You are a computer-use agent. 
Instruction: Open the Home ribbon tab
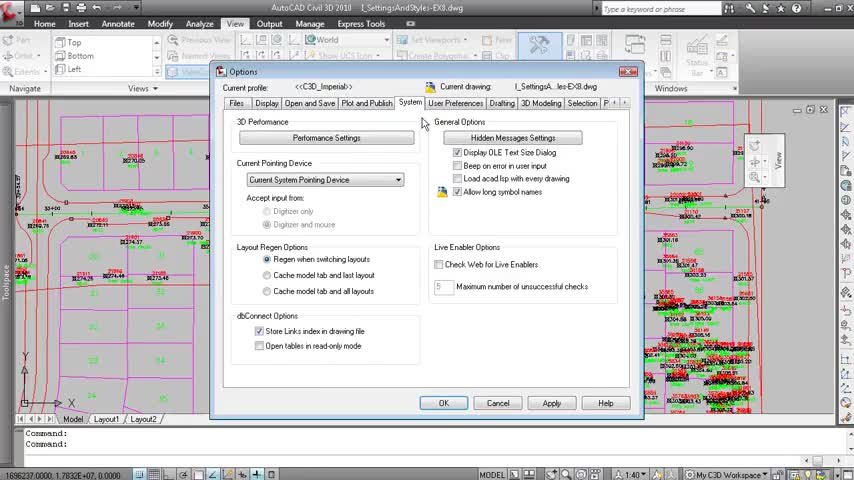44,24
